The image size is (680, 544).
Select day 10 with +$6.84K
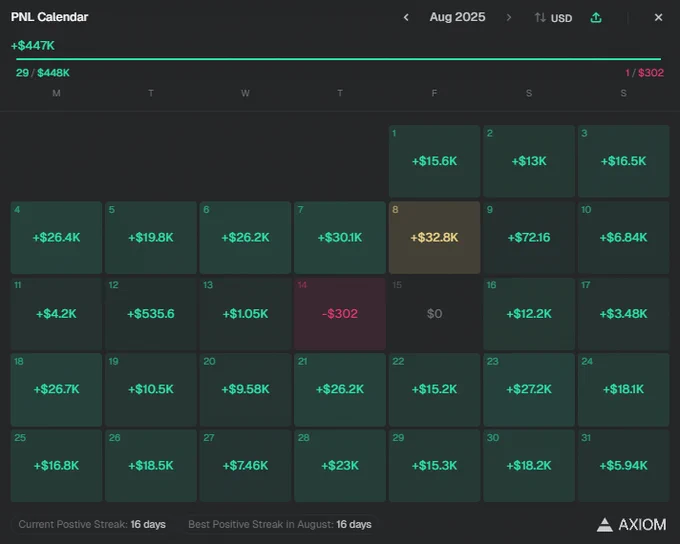tap(623, 237)
